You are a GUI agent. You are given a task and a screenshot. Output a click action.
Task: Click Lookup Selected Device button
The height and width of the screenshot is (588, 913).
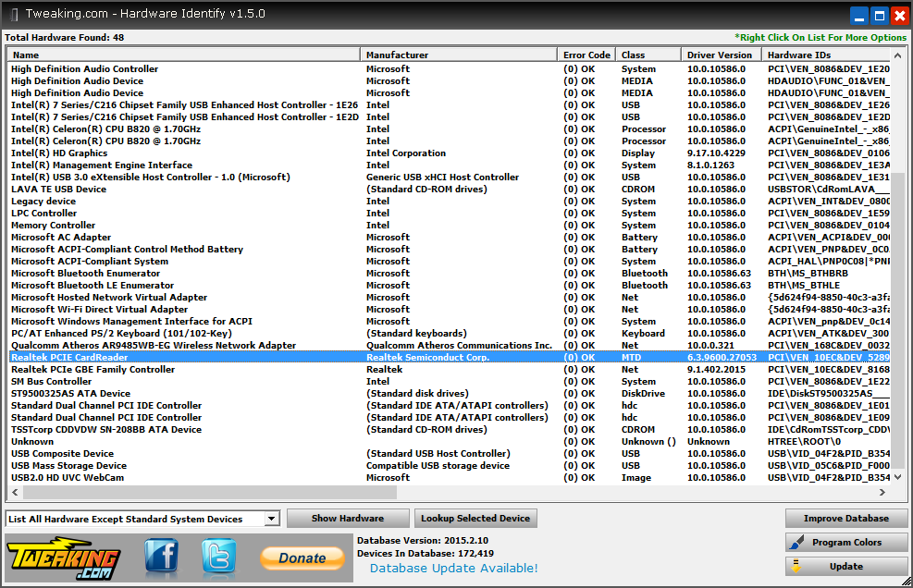tap(475, 518)
